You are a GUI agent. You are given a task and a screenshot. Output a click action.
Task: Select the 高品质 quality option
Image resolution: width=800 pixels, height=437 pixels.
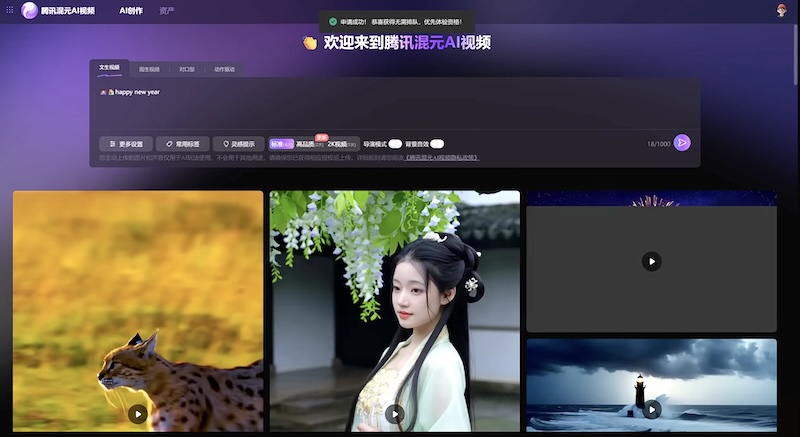309,144
